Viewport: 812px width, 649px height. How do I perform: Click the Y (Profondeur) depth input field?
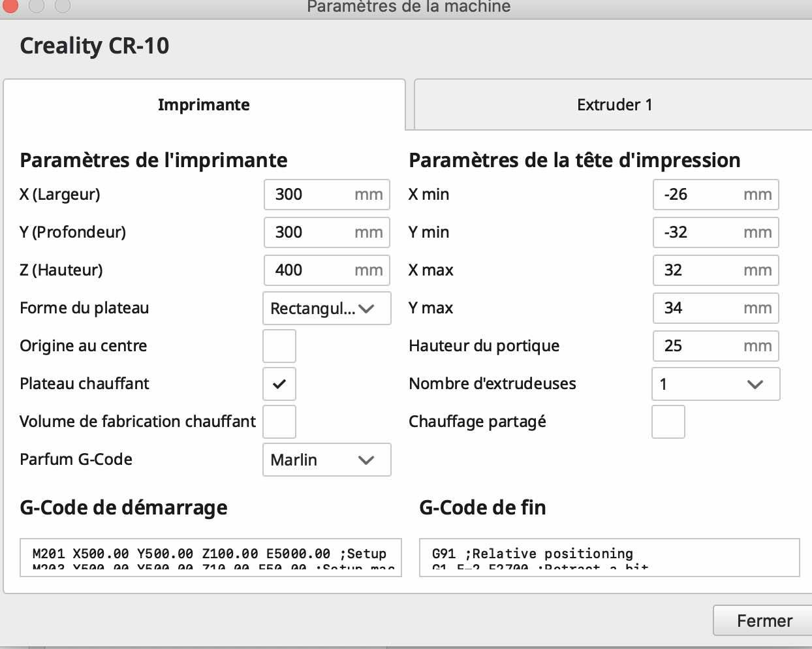326,232
